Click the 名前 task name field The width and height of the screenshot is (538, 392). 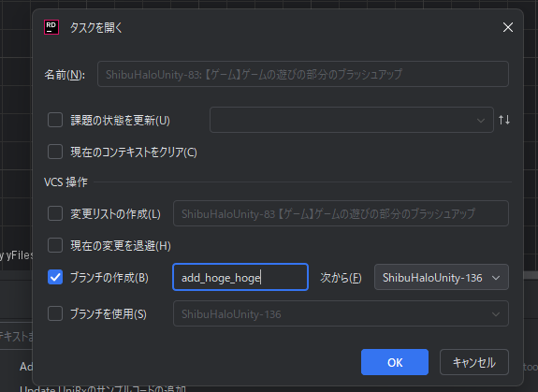[x=303, y=74]
